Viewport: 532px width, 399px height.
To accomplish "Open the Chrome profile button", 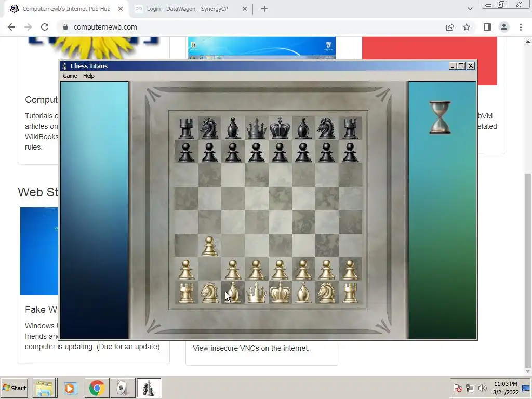I will (504, 27).
